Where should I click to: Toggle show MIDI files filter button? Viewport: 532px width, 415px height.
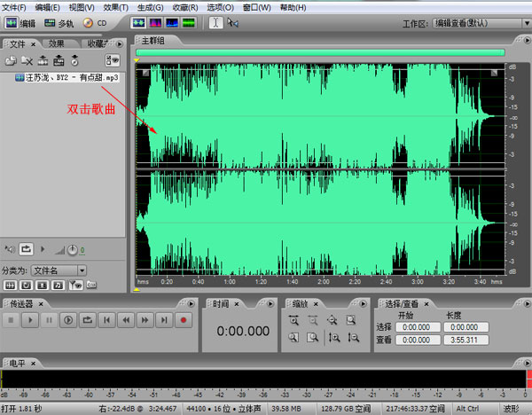pyautogui.click(x=58, y=286)
